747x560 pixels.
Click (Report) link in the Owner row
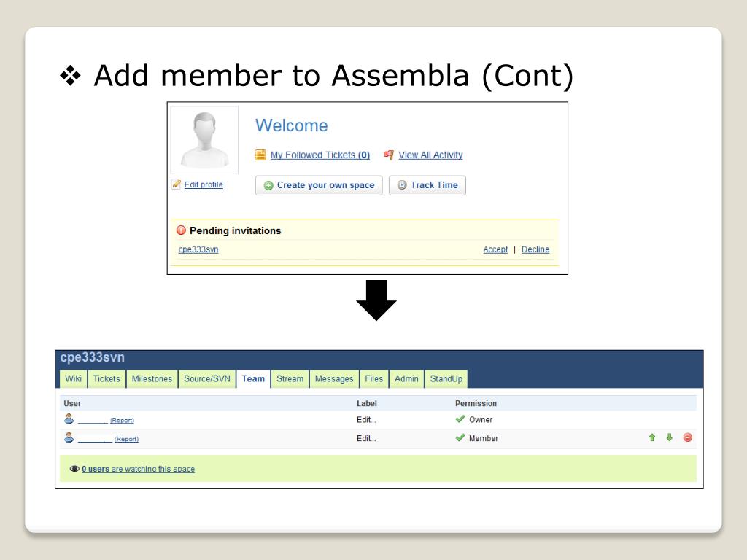pos(122,421)
